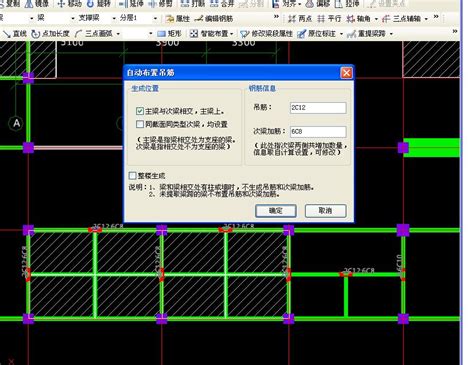Select the 延伸 (Extend) tool

[x=131, y=4]
